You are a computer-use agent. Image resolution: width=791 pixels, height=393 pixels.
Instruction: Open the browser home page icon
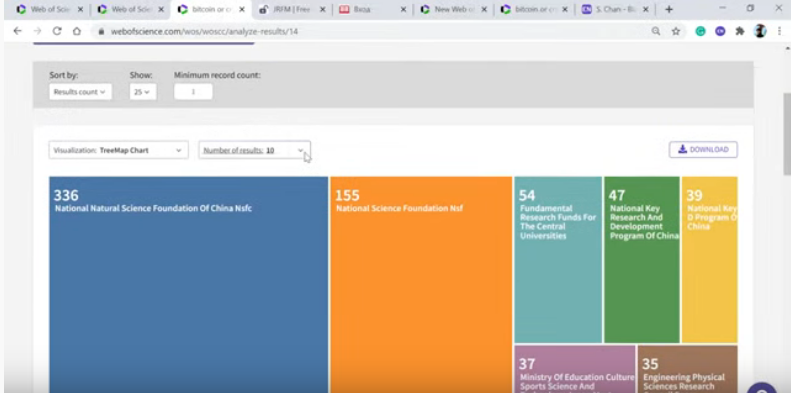point(77,31)
